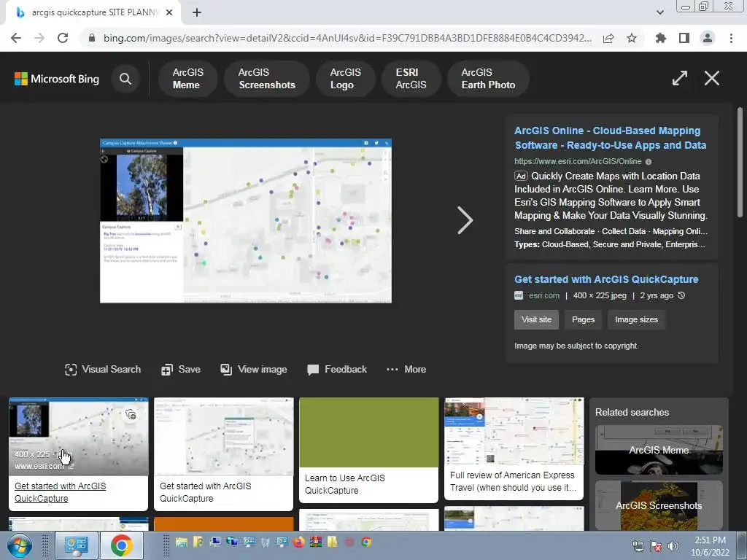Open the file explorer folder quick launch icon
This screenshot has height=560, width=747.
[181, 542]
